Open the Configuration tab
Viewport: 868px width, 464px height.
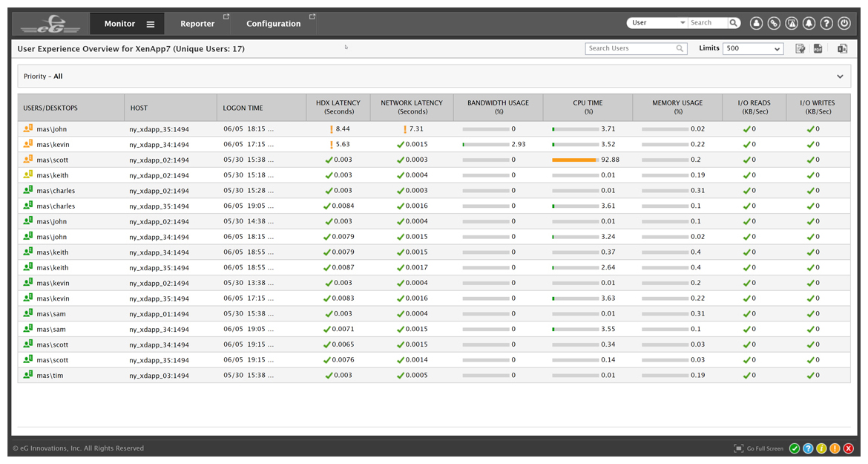click(x=274, y=24)
